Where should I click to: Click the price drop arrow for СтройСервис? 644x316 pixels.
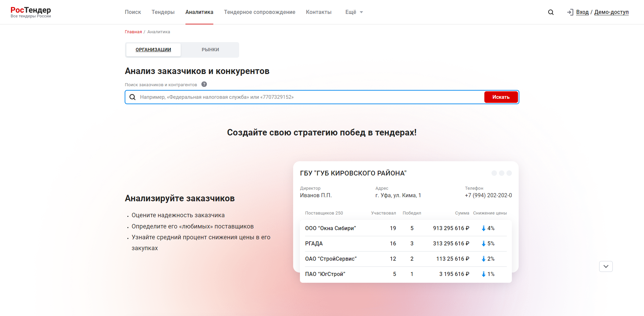[x=484, y=259]
